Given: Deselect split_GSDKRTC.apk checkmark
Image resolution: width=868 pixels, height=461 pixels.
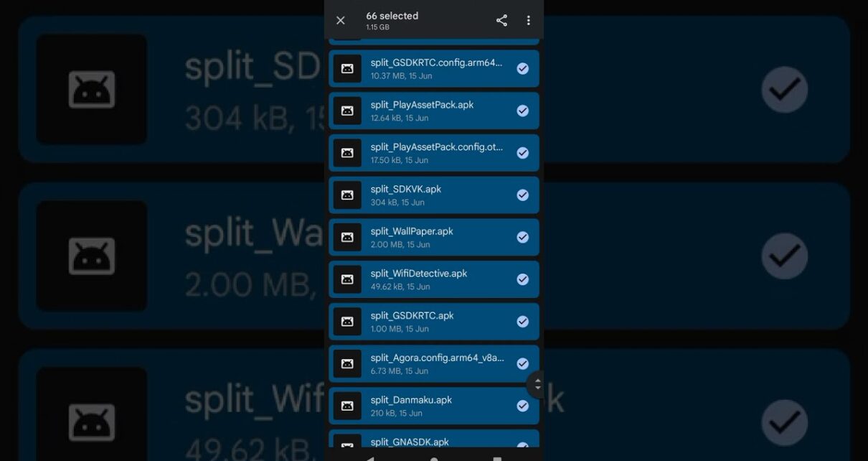Looking at the screenshot, I should tap(523, 322).
